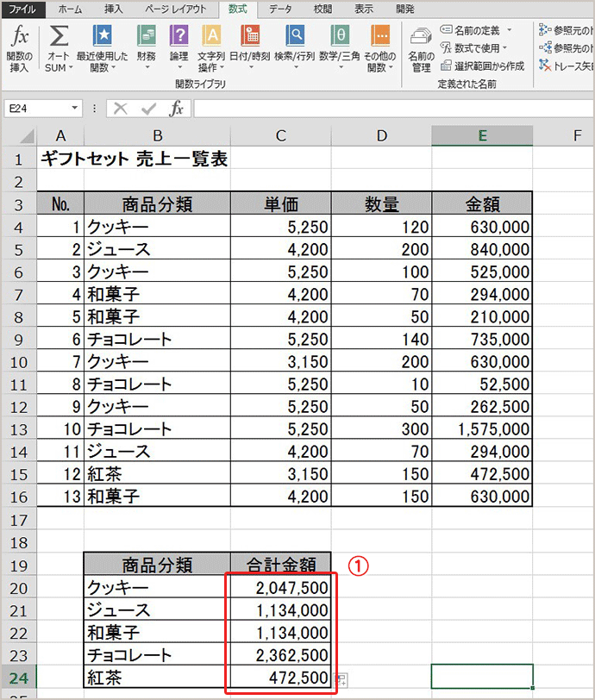This screenshot has height=700, width=595.
Task: Expand the Financial (財務) dropdown arrow
Action: click(147, 67)
